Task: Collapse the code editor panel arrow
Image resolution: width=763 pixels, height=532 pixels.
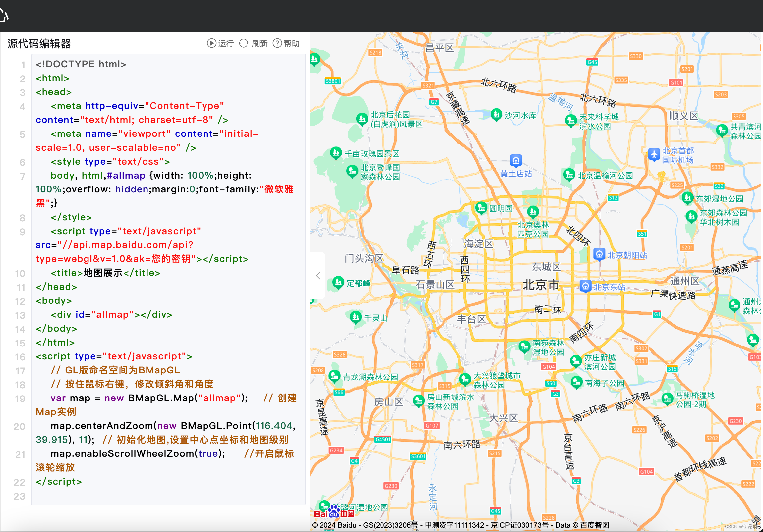Action: [x=318, y=276]
